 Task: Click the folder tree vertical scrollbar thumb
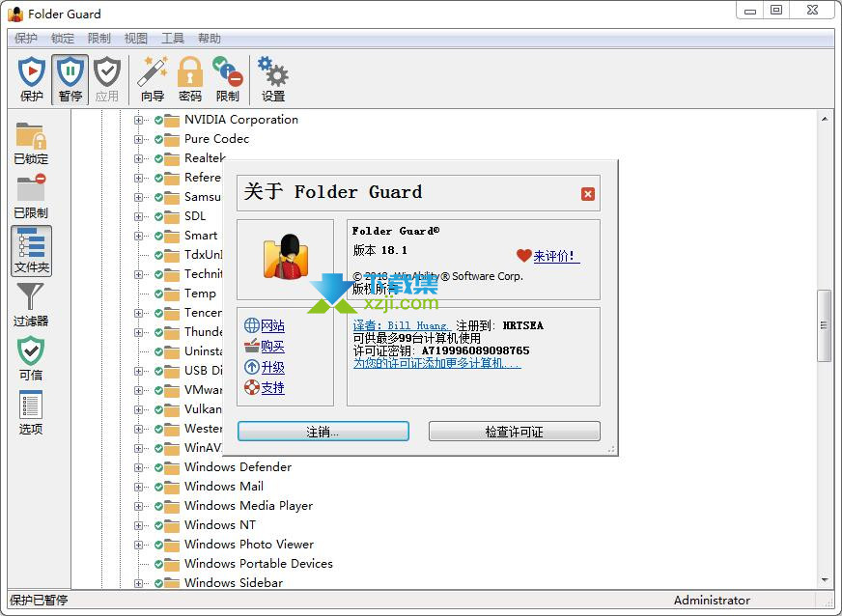[824, 325]
